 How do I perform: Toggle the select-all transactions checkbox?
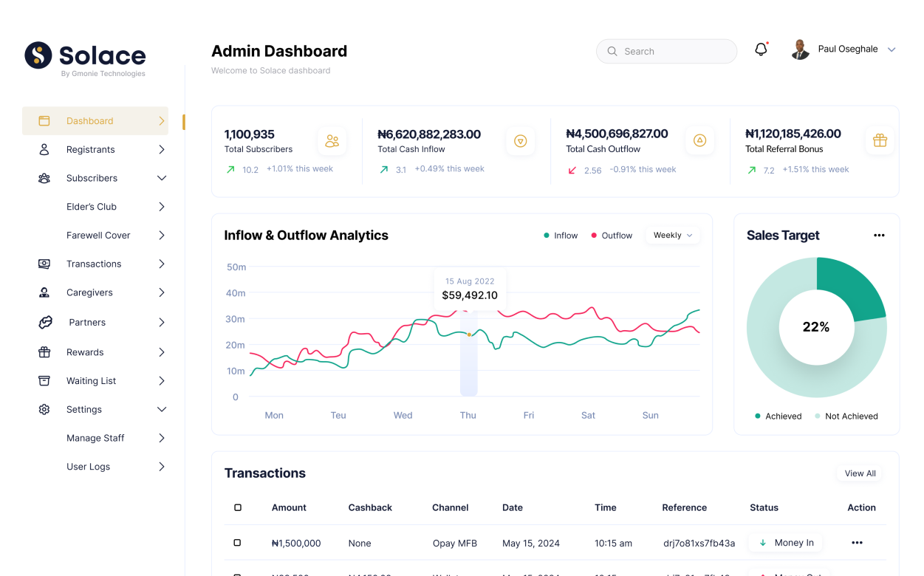[238, 507]
